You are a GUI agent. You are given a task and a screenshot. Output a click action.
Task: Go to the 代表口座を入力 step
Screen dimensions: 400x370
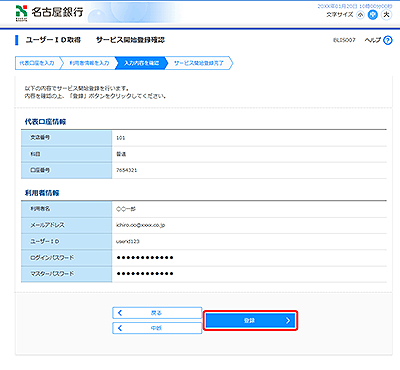click(38, 63)
